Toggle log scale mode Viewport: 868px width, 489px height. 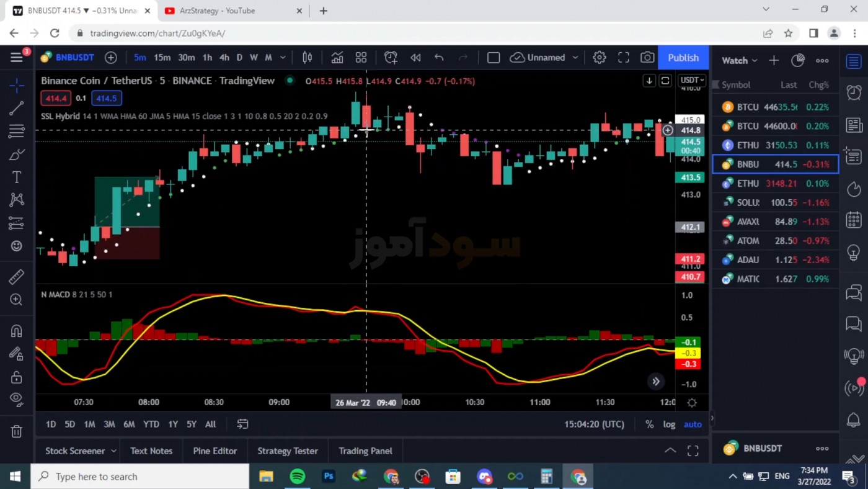click(x=669, y=424)
